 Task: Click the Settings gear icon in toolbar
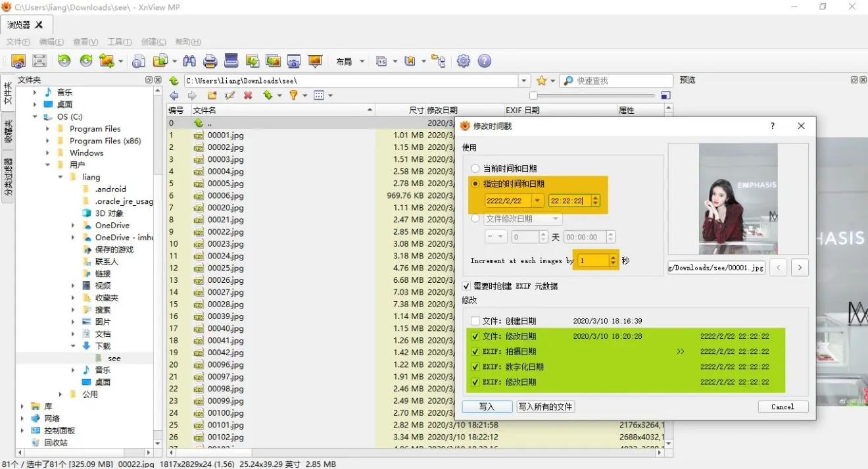click(464, 61)
